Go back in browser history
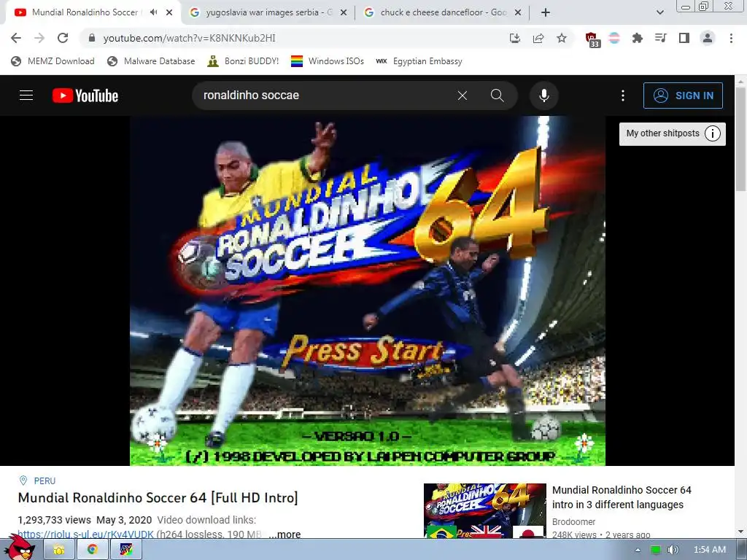The height and width of the screenshot is (560, 747). [x=16, y=38]
